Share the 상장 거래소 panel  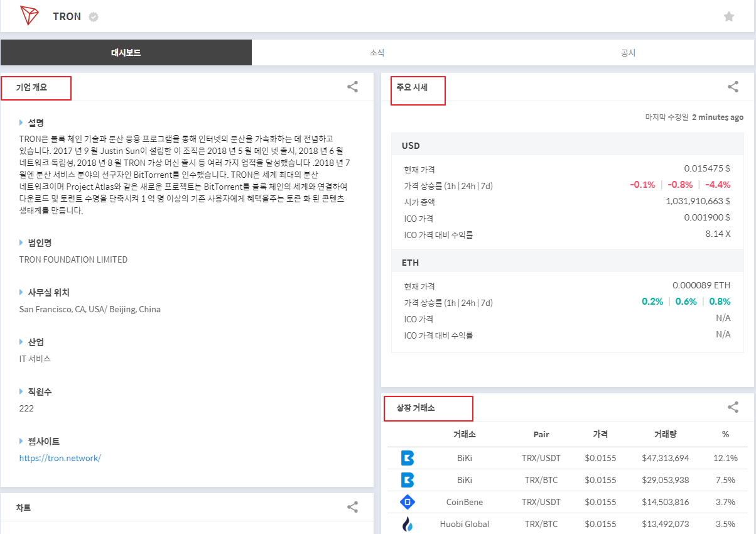click(x=733, y=407)
